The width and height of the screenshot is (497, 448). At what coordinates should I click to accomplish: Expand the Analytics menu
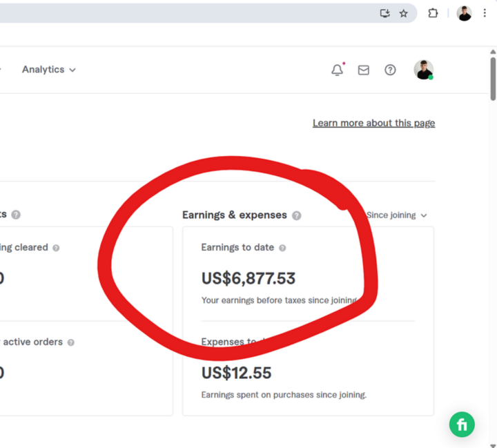(49, 70)
